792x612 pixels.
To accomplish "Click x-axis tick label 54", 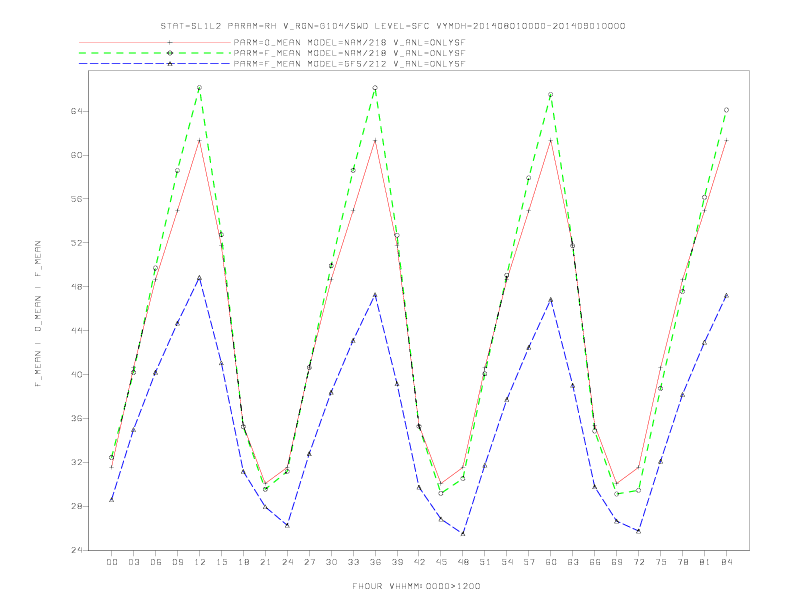I will pos(507,562).
